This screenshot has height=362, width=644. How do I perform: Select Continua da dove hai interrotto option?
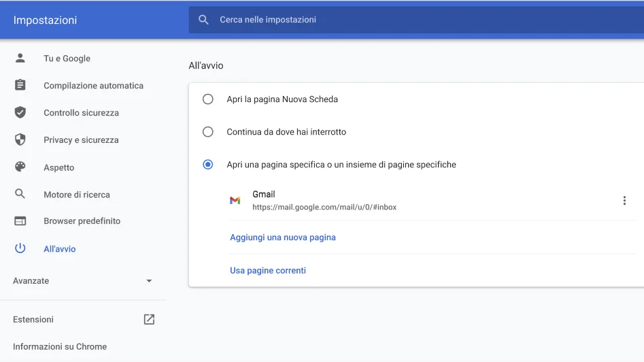(208, 132)
